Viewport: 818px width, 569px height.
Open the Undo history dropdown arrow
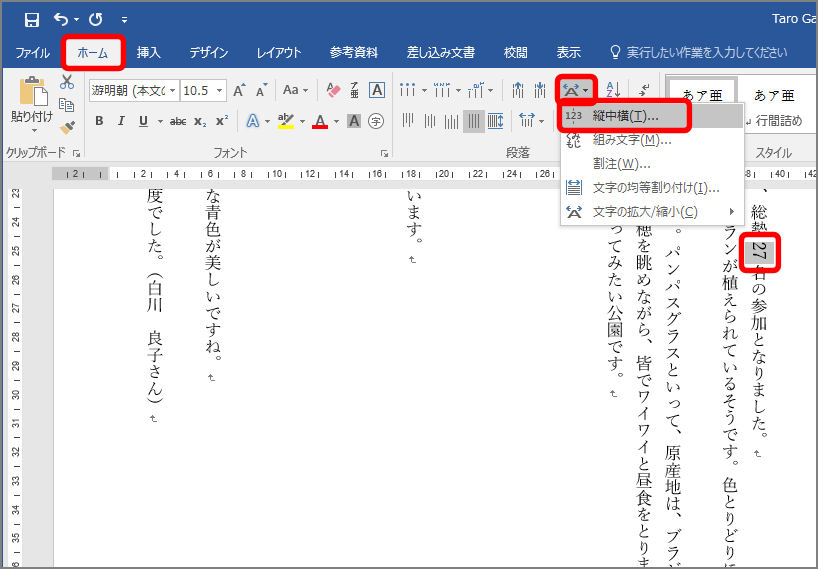[76, 20]
